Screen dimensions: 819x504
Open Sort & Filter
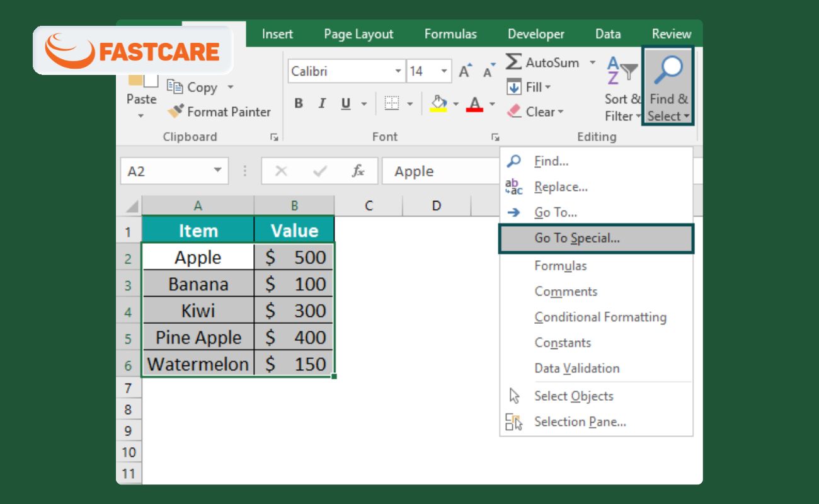click(x=622, y=89)
